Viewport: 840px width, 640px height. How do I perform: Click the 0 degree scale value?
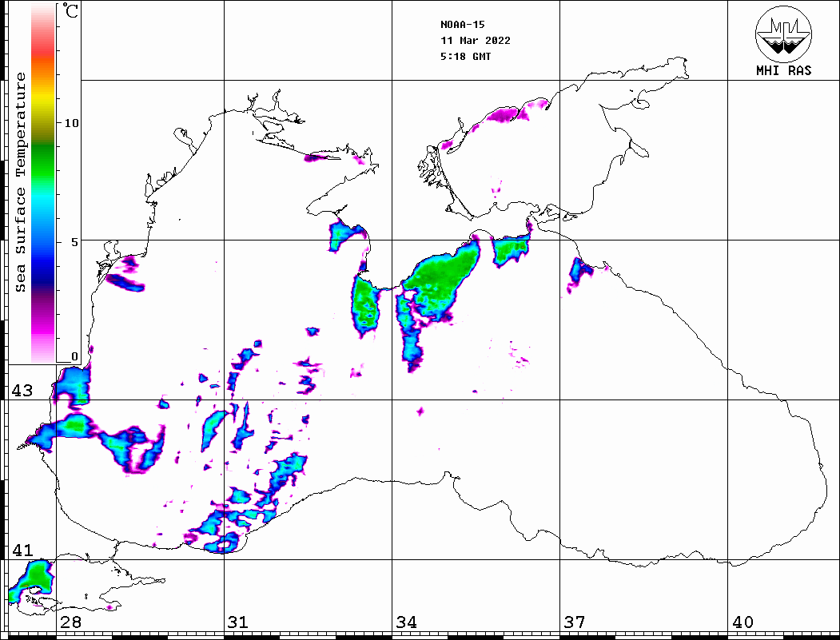tap(74, 356)
